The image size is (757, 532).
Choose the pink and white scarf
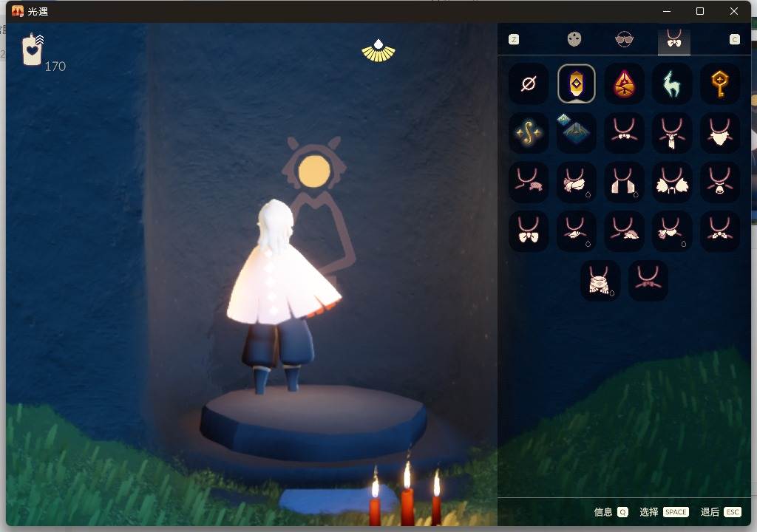click(576, 182)
